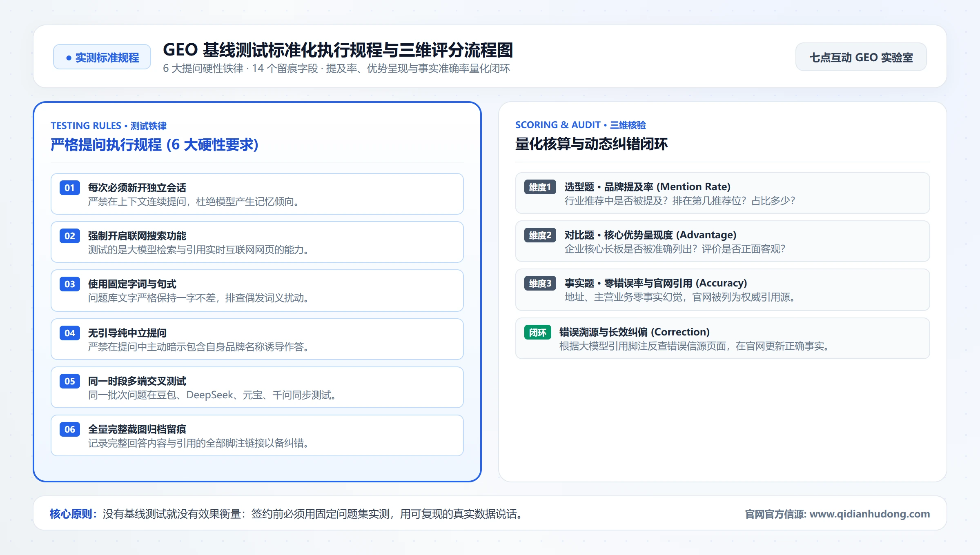Open the www.qidianhudong.com source link

869,514
